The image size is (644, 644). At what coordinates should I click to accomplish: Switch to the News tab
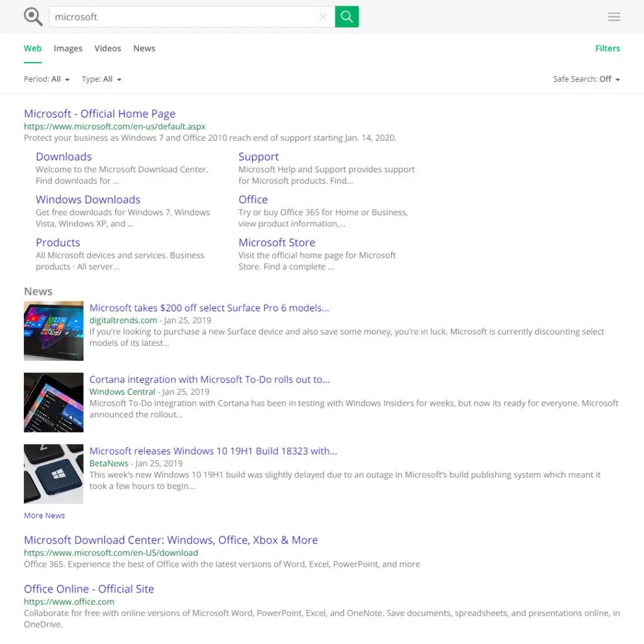pyautogui.click(x=144, y=48)
